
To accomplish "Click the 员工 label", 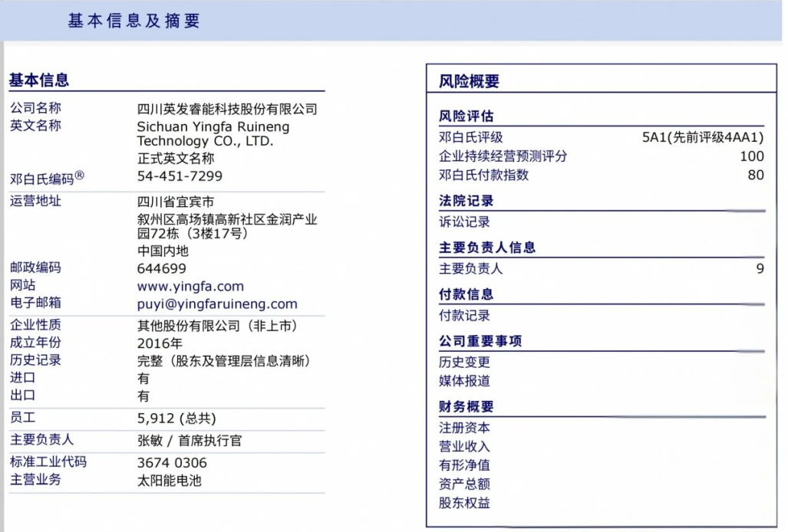I will pos(22,417).
